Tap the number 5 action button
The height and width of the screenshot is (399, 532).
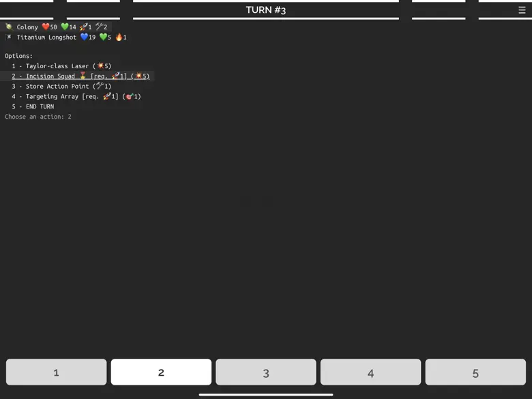(x=475, y=372)
